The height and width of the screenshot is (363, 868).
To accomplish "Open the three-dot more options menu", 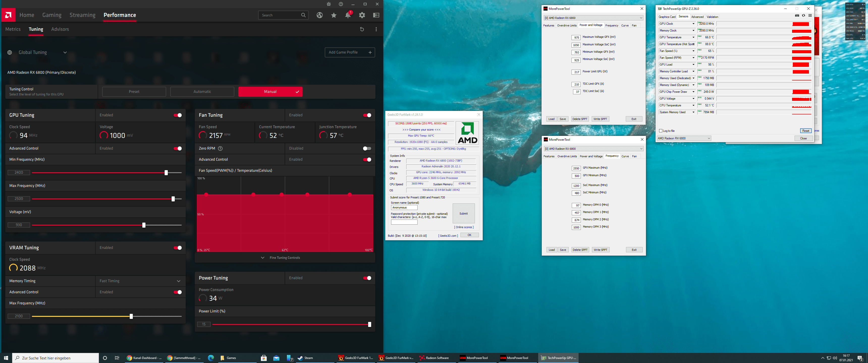I will (376, 29).
